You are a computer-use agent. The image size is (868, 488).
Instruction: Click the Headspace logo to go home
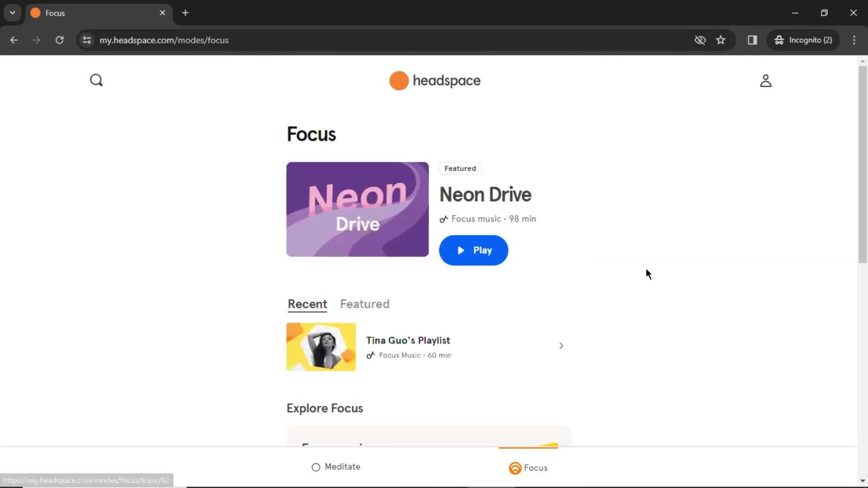tap(434, 80)
